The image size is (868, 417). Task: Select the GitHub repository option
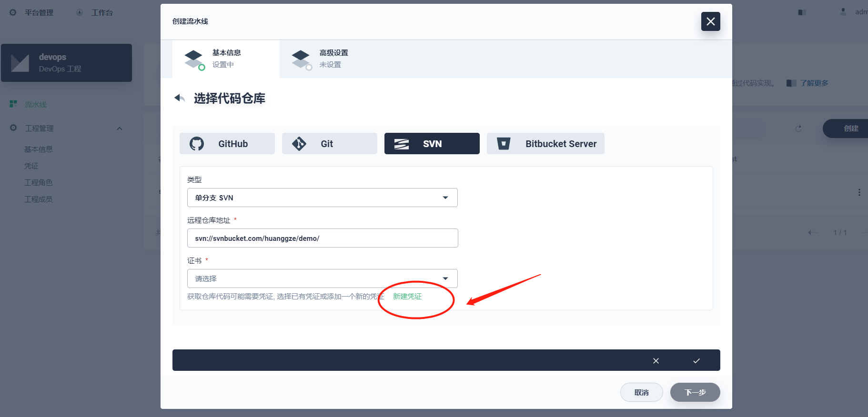pyautogui.click(x=227, y=144)
